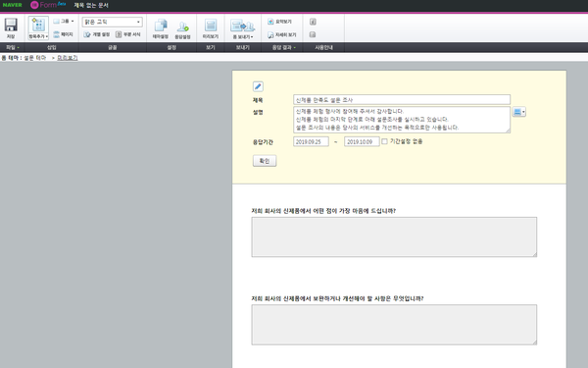Click the title (제목) input field
Screen dimensions: 588x368
(x=402, y=100)
